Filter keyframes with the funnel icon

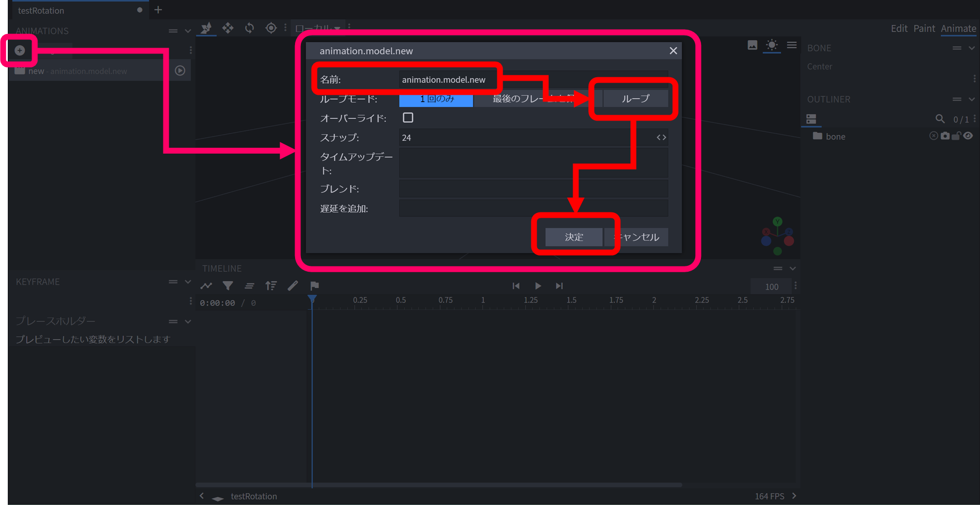pyautogui.click(x=228, y=286)
